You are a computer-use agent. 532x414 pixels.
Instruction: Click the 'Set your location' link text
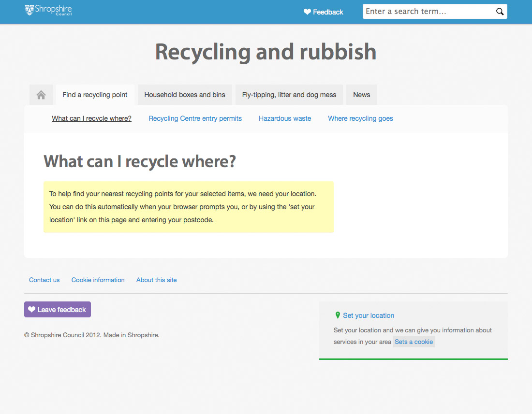(x=369, y=315)
